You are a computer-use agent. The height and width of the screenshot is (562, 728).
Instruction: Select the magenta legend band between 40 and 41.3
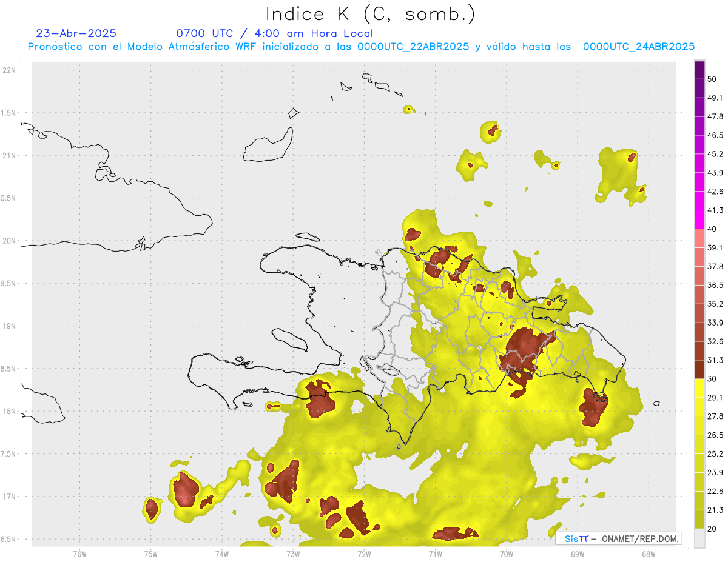point(699,219)
